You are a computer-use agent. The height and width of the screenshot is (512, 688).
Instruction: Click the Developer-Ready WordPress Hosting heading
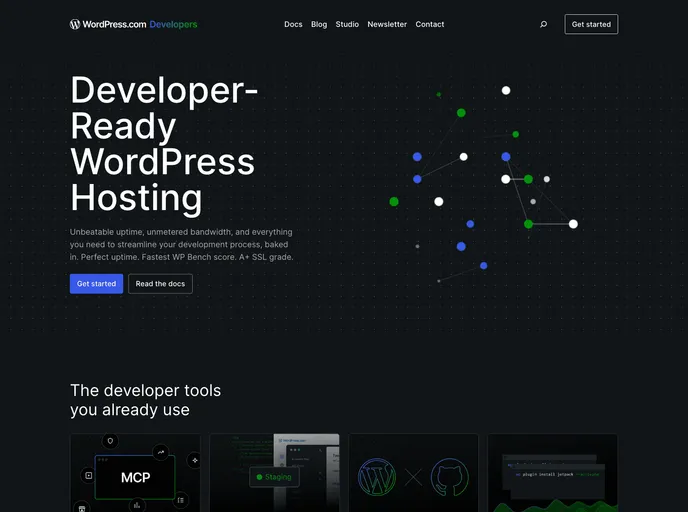164,144
